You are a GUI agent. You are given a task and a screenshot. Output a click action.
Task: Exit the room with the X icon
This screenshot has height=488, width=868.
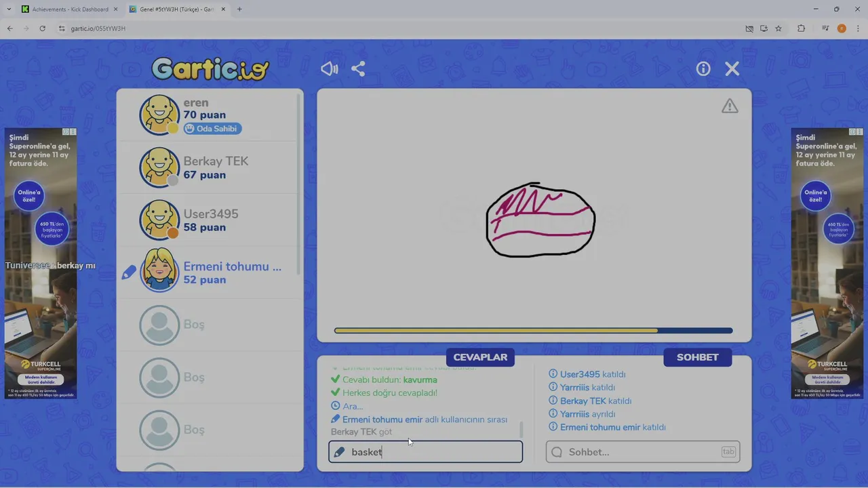(732, 68)
